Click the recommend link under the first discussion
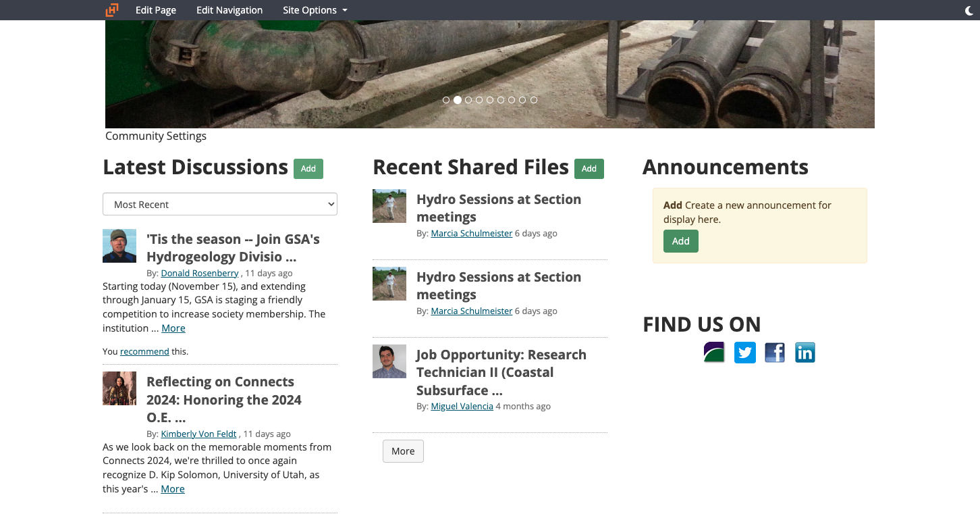The height and width of the screenshot is (514, 980). point(144,351)
